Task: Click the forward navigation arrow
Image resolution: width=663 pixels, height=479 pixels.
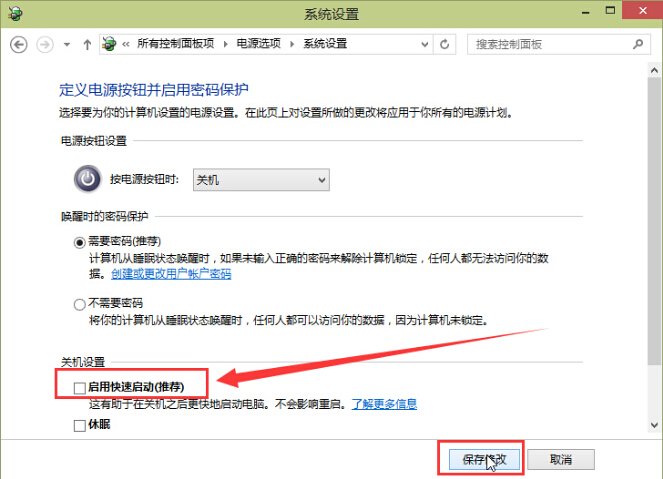Action: (45, 45)
